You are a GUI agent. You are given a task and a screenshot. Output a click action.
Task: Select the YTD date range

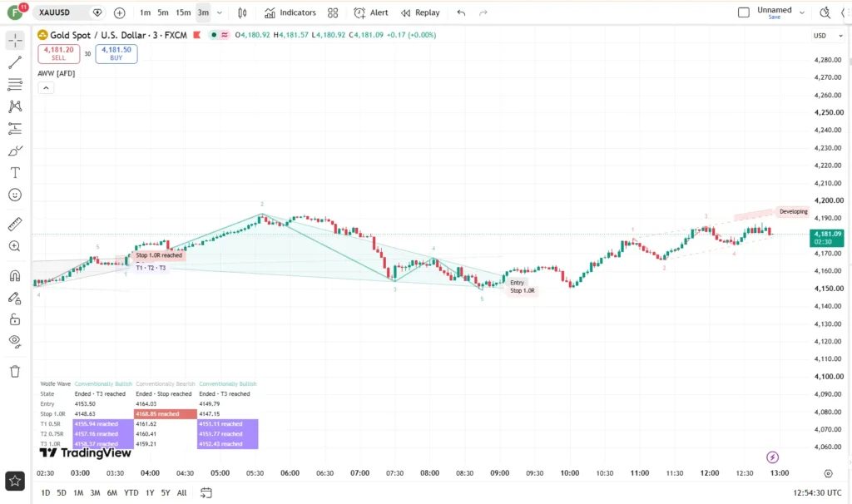(x=131, y=492)
